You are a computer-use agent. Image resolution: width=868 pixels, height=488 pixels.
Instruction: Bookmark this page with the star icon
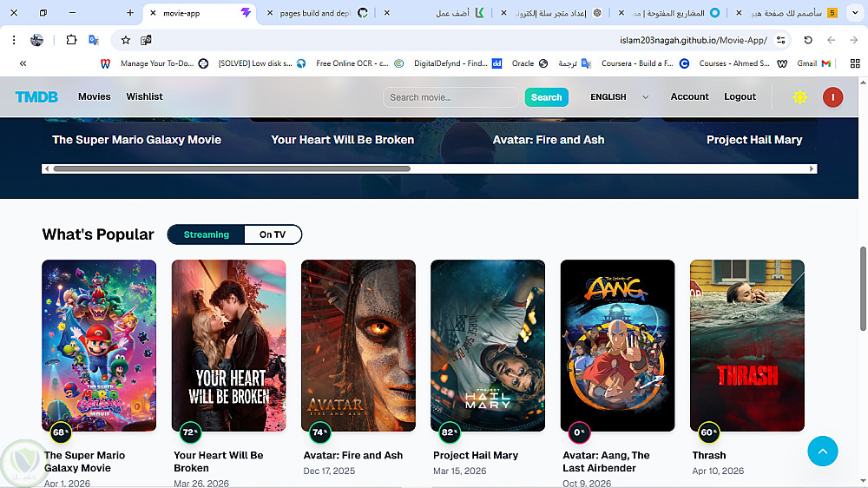pos(126,40)
